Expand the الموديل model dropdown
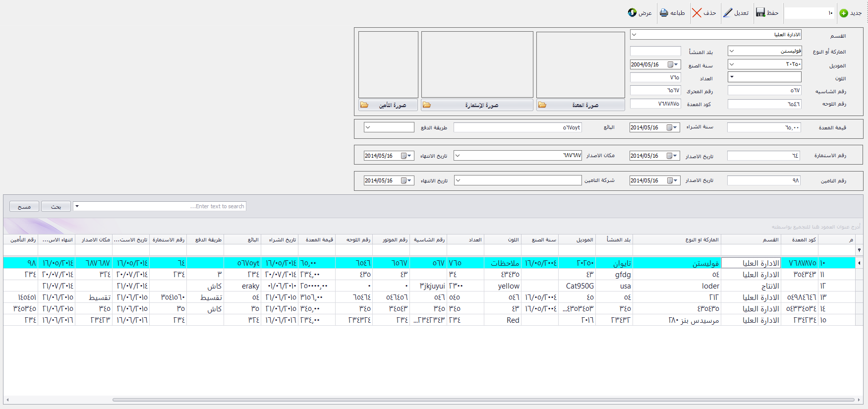 tap(732, 64)
